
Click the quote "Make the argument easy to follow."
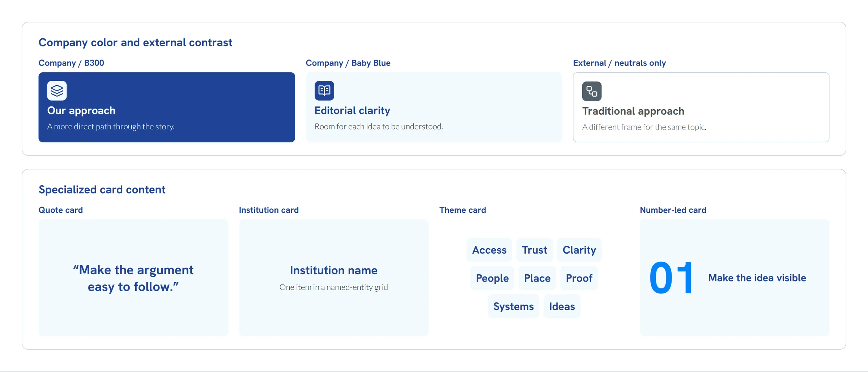(133, 278)
